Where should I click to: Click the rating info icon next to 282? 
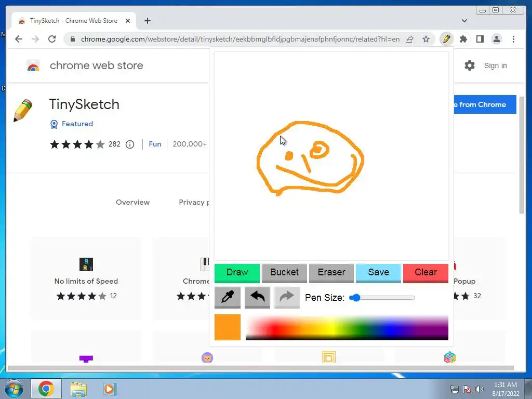point(129,144)
